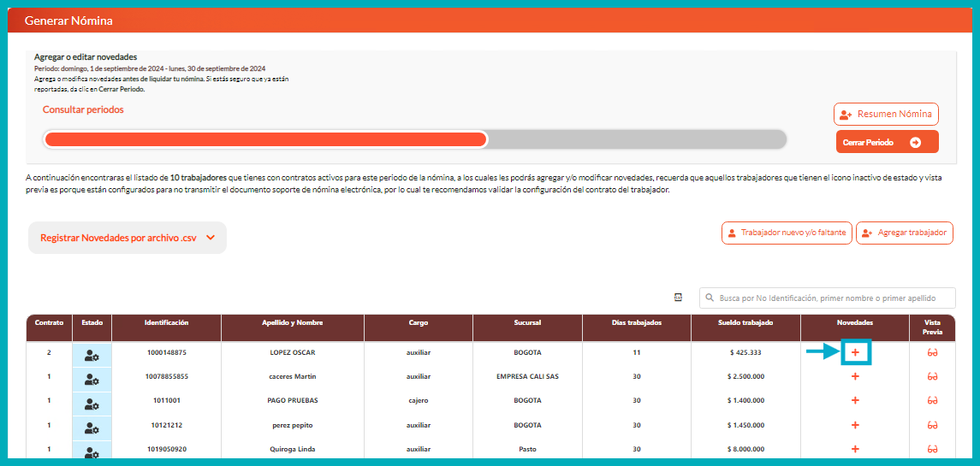
Task: Open Consultar periodos link
Action: pyautogui.click(x=83, y=109)
